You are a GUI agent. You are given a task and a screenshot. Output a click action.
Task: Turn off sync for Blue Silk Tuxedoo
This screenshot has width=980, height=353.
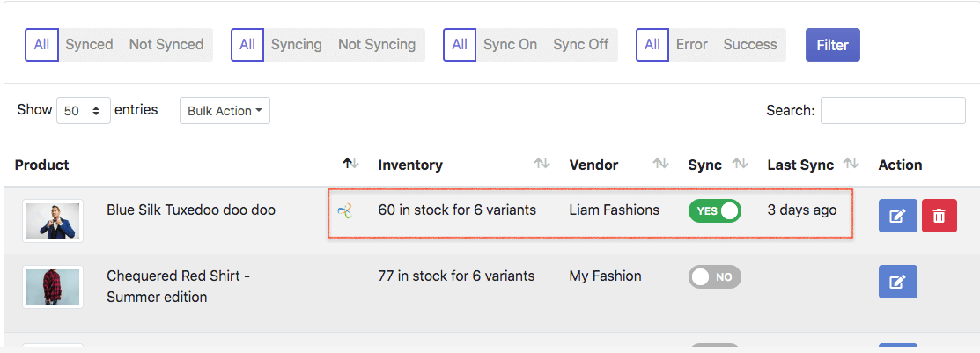pyautogui.click(x=714, y=211)
